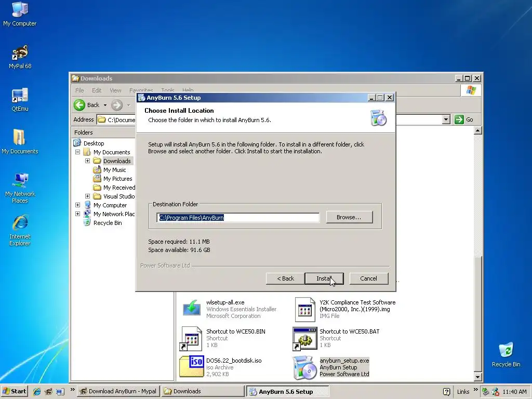Image resolution: width=532 pixels, height=399 pixels.
Task: Open the address bar dropdown in Downloads
Action: pos(446,119)
